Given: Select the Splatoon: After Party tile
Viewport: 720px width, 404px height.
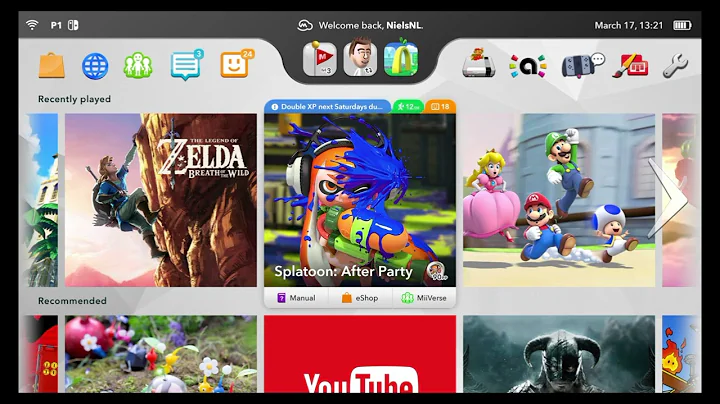Looking at the screenshot, I should [x=360, y=200].
